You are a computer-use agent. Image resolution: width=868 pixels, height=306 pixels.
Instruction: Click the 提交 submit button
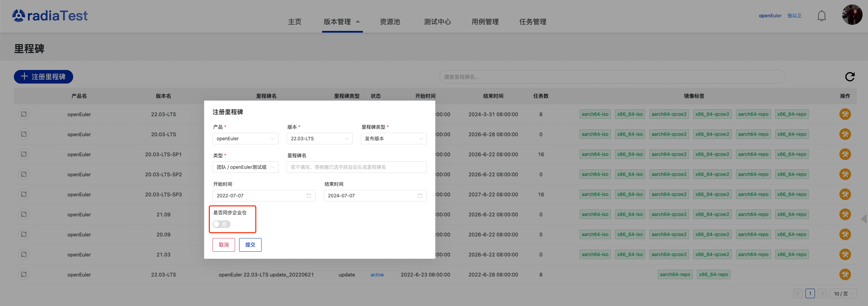pos(250,245)
